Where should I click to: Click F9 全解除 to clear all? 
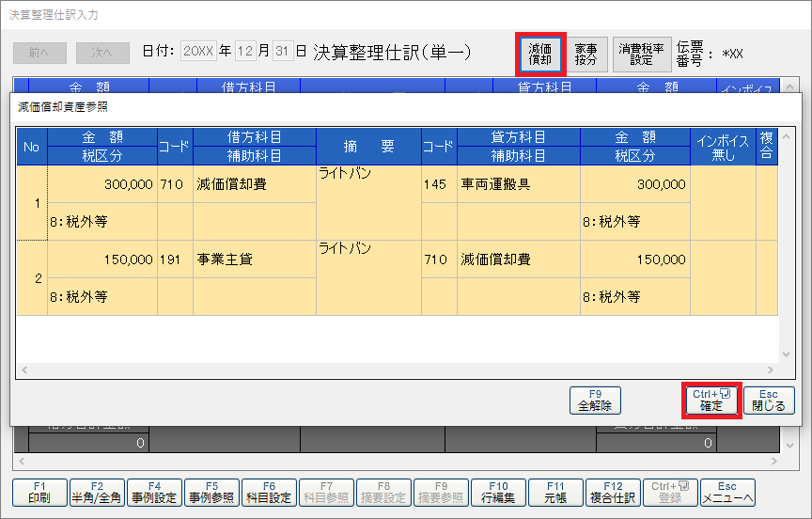(595, 401)
